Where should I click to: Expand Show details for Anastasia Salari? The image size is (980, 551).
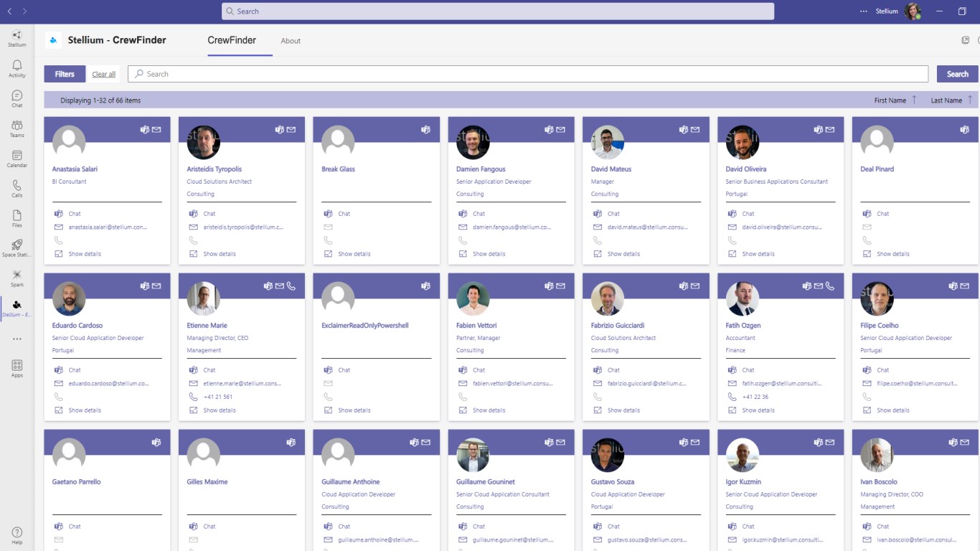tap(78, 254)
